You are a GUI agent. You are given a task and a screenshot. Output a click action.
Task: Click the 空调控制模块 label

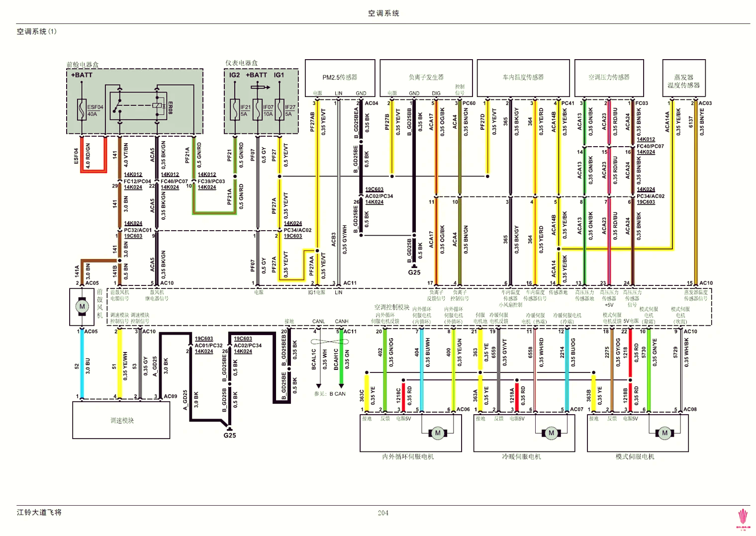click(x=392, y=307)
